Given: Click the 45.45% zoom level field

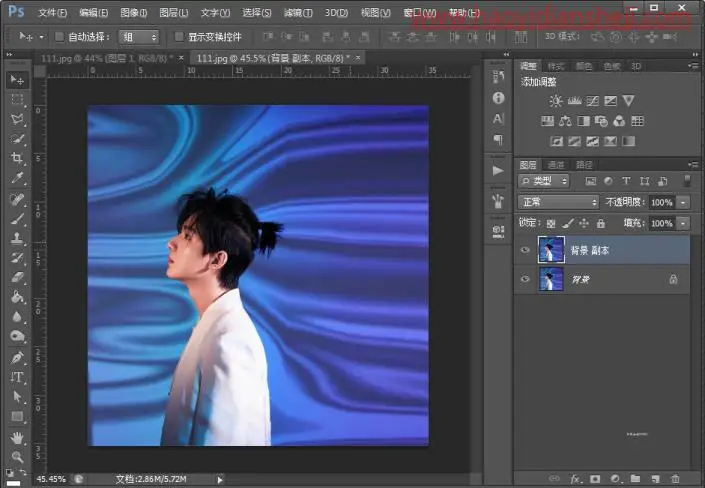Looking at the screenshot, I should tap(50, 479).
